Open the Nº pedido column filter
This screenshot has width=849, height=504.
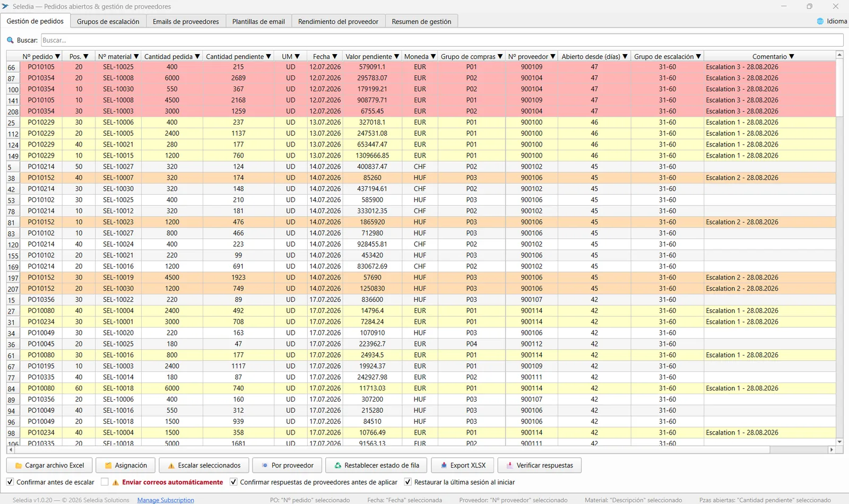(x=58, y=57)
